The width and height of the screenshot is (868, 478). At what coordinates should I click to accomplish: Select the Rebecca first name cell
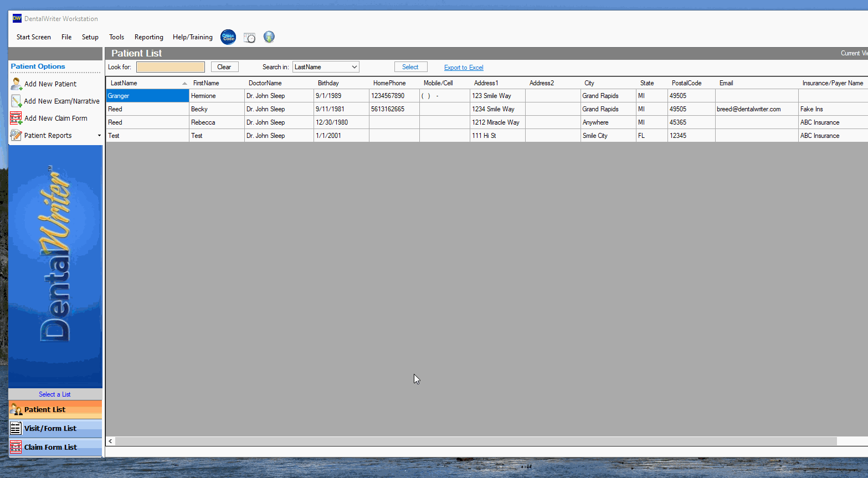coord(217,122)
